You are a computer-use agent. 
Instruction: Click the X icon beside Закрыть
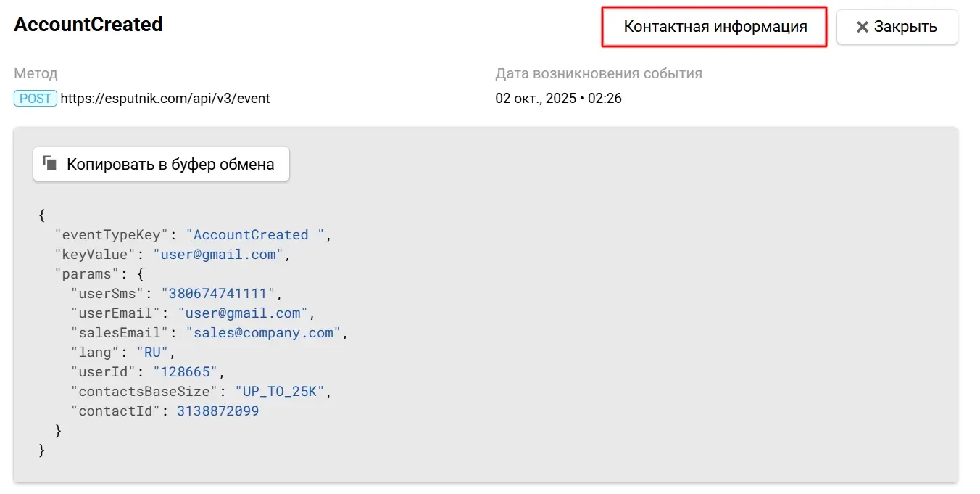(862, 27)
